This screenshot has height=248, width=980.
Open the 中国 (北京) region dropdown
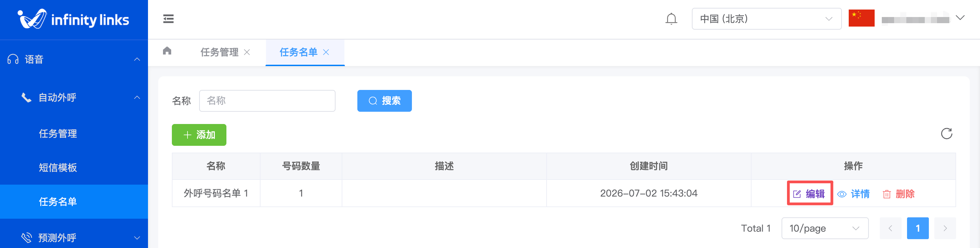pyautogui.click(x=766, y=19)
